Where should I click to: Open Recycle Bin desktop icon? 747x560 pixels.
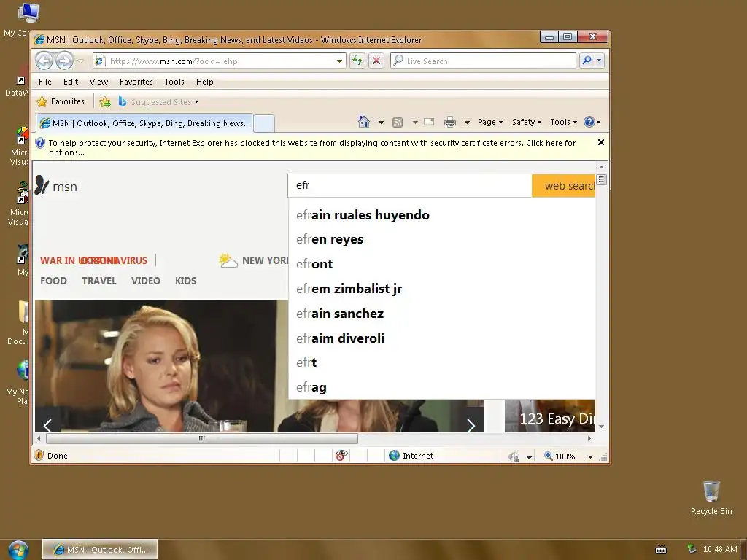coord(711,497)
